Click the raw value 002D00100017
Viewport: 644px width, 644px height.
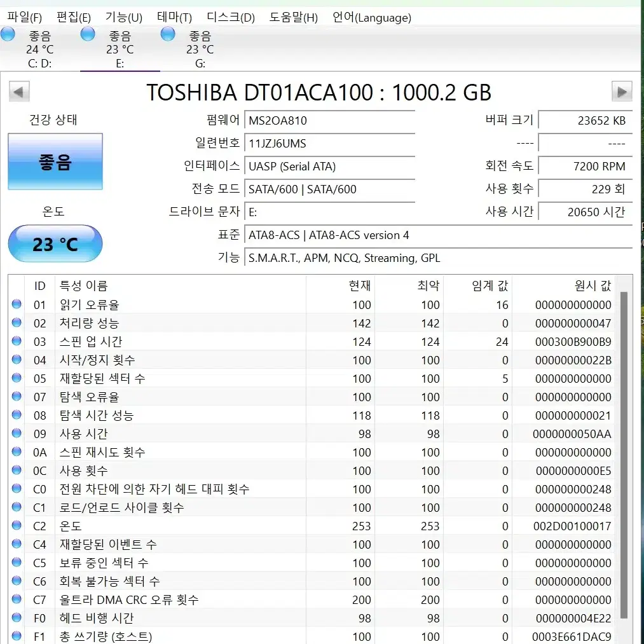572,526
